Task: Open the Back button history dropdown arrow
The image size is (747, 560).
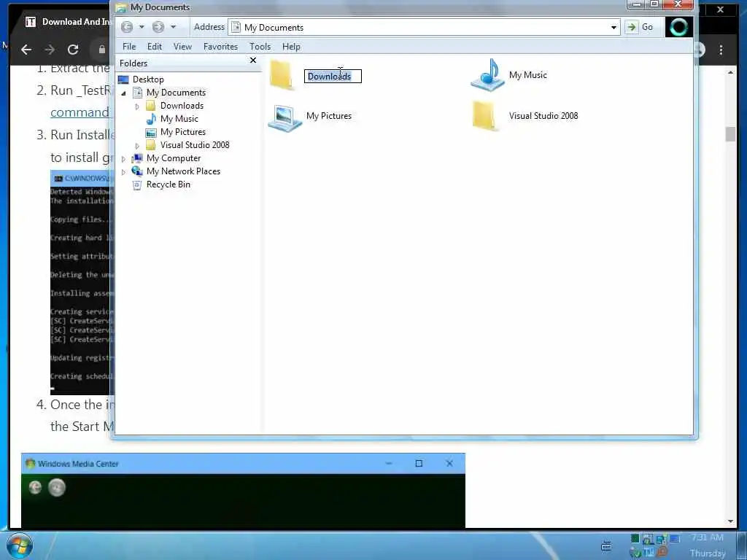Action: pyautogui.click(x=142, y=27)
